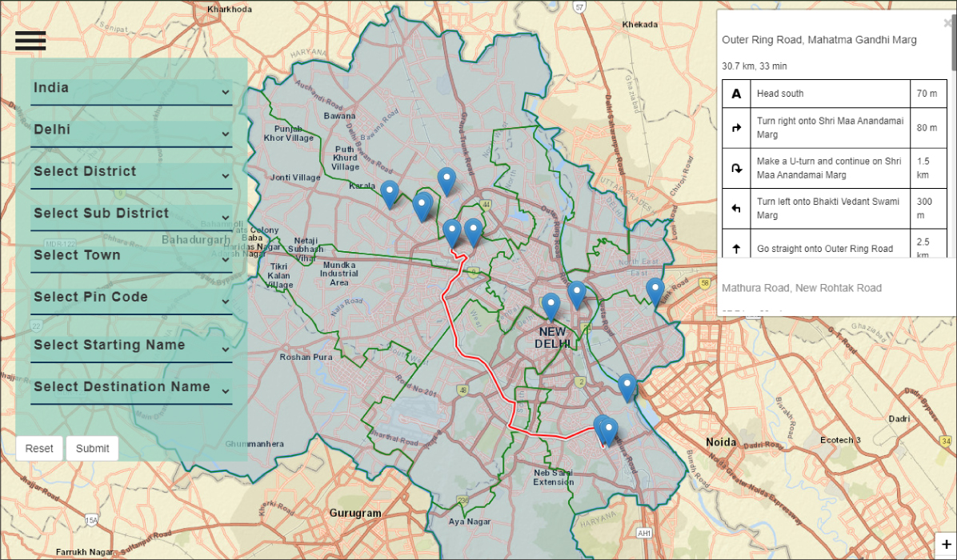Click the marker at the red route's start
Image resolution: width=957 pixels, height=560 pixels.
pos(452,233)
